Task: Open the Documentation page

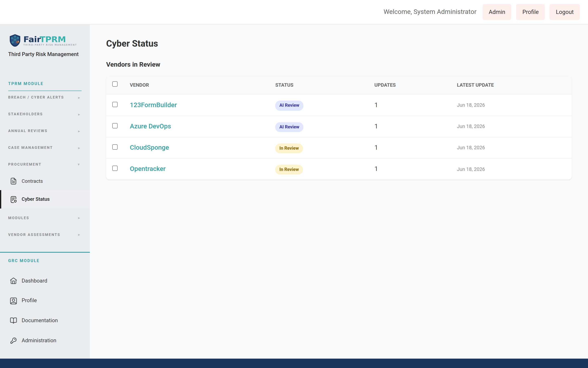Action: tap(45, 321)
